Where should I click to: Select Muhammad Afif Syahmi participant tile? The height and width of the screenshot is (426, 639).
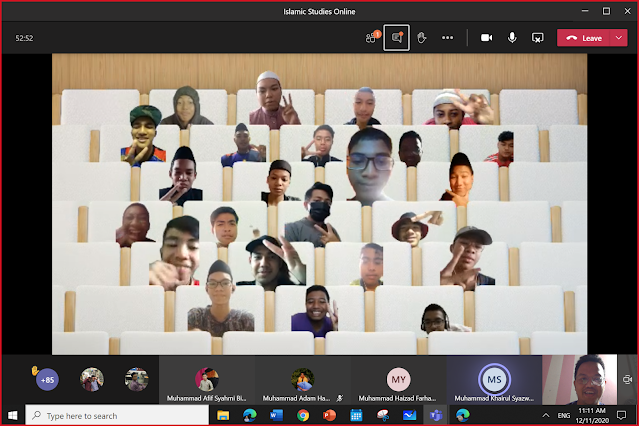pyautogui.click(x=207, y=381)
